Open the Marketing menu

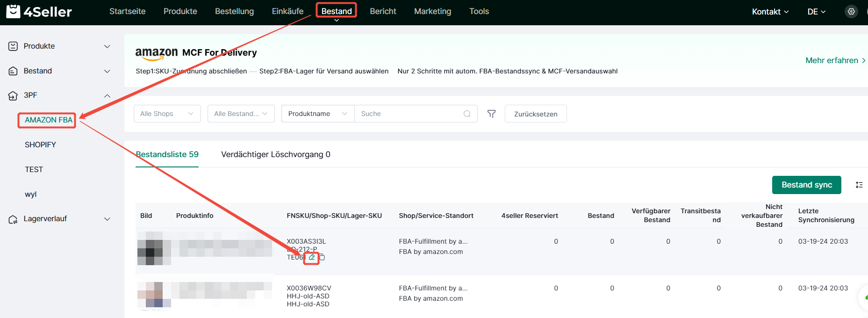tap(432, 11)
